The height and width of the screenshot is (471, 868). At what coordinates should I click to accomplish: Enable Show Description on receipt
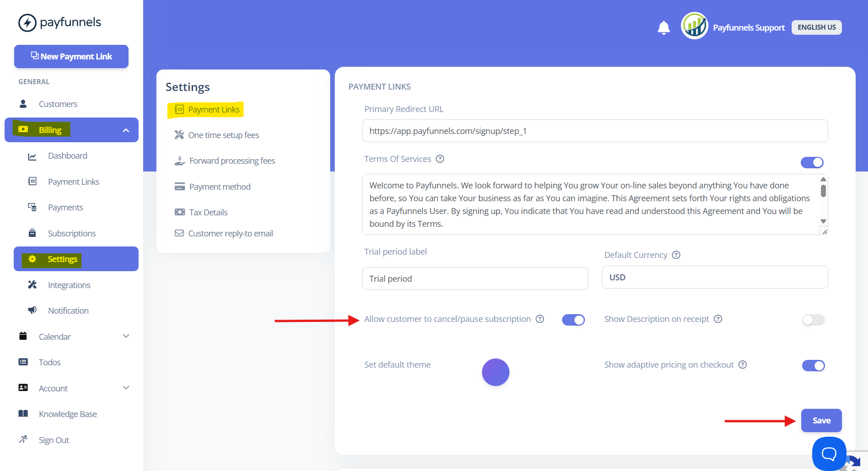pos(814,320)
